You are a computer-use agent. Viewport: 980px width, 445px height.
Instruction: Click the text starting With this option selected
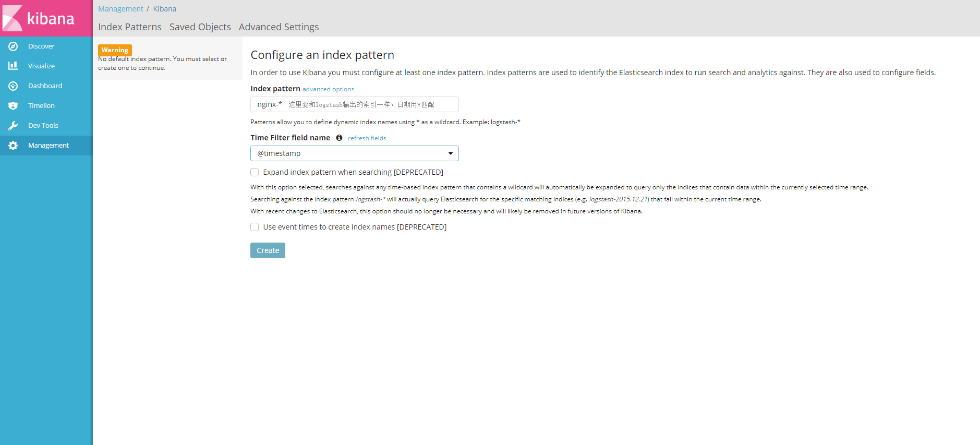pyautogui.click(x=559, y=187)
